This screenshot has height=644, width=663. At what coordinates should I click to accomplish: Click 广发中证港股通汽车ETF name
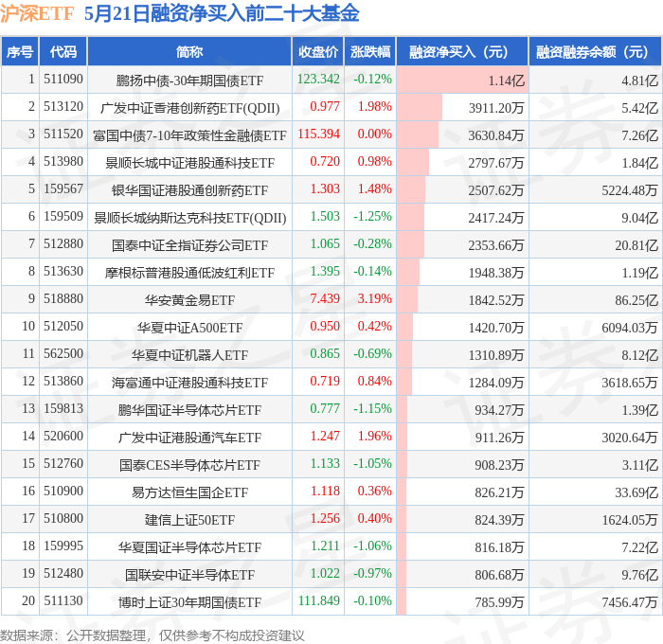coord(189,438)
